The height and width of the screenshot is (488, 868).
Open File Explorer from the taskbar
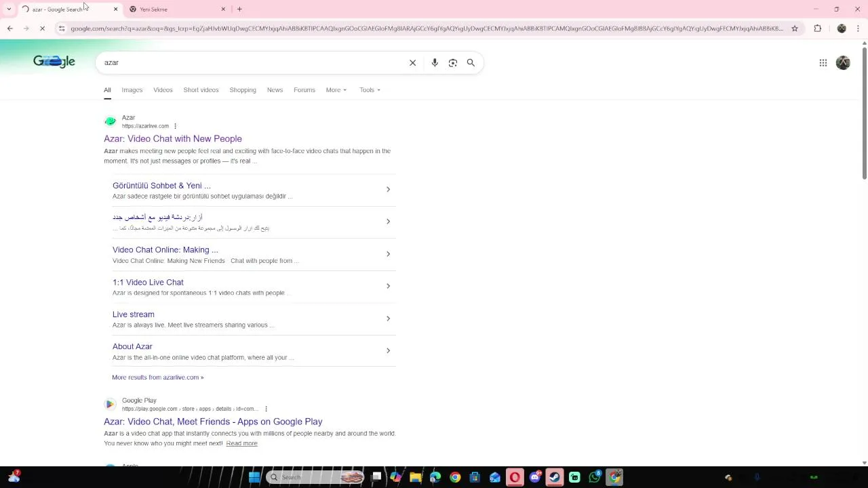click(416, 477)
